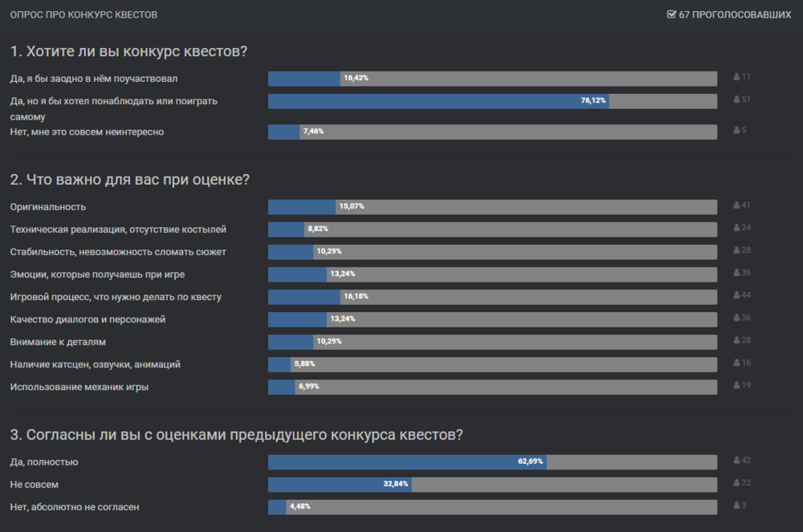Click the 'Опрос про конкурс квестов' header title
This screenshot has height=532, width=803.
(x=84, y=15)
